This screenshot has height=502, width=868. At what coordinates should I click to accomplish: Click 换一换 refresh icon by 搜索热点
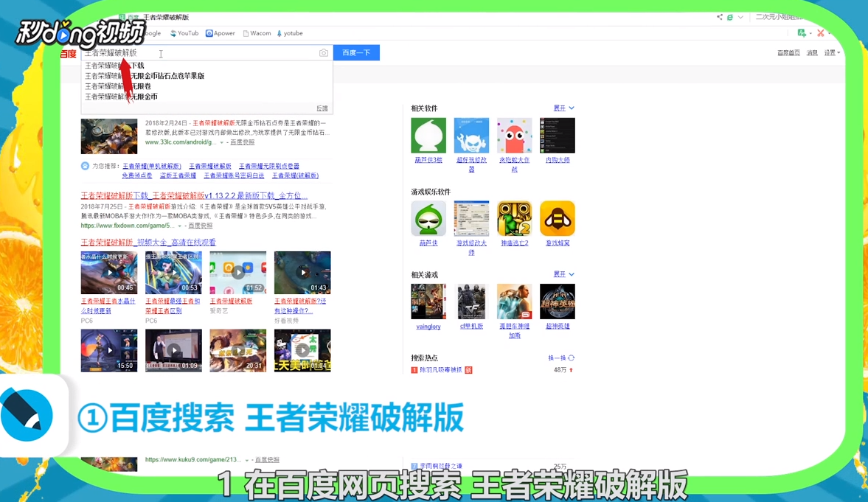pyautogui.click(x=572, y=358)
